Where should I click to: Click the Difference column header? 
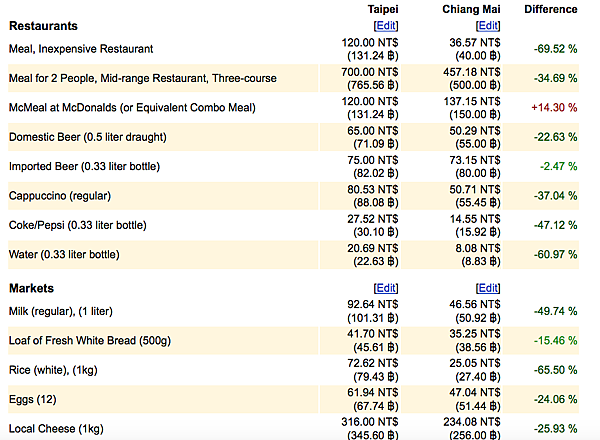(550, 10)
